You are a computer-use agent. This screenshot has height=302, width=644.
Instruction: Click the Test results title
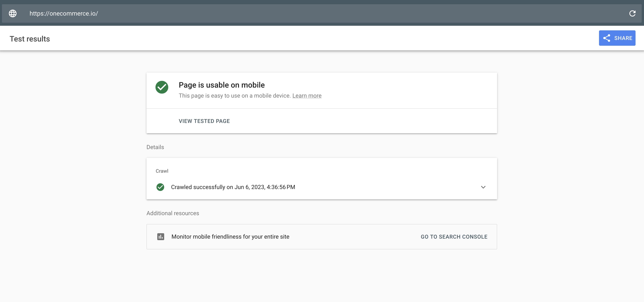point(30,39)
